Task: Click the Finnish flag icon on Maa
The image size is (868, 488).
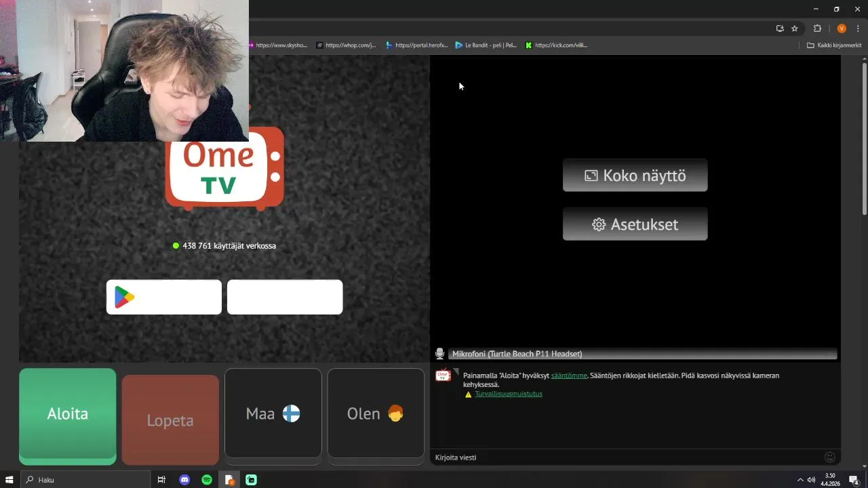Action: click(x=291, y=413)
